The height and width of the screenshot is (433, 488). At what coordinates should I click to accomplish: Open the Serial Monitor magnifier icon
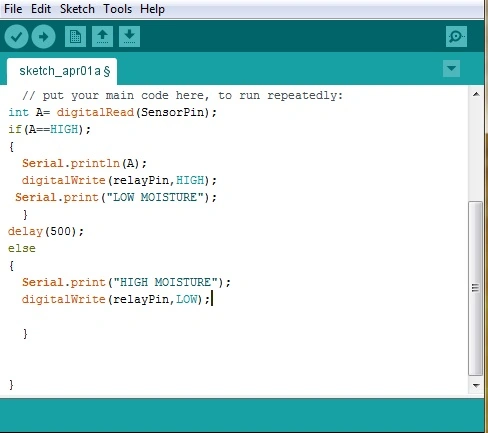coord(456,36)
